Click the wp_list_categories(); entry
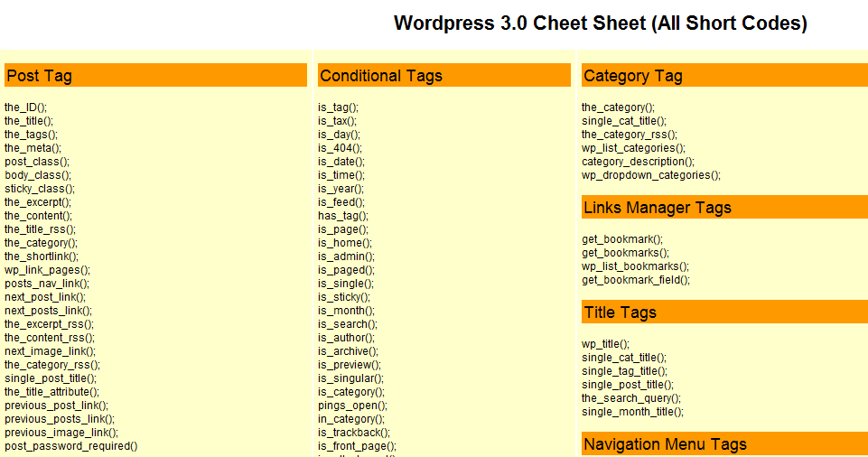The height and width of the screenshot is (457, 868). tap(634, 148)
